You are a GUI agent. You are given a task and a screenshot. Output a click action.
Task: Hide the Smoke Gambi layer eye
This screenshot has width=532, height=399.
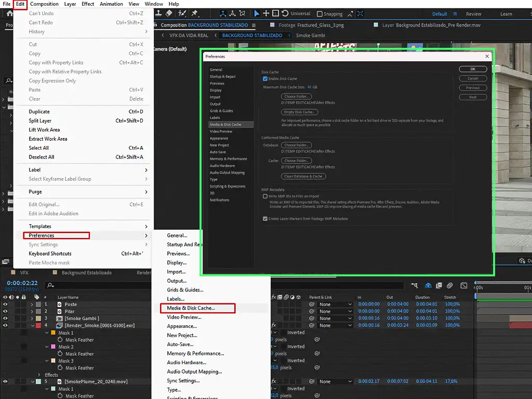click(5, 318)
